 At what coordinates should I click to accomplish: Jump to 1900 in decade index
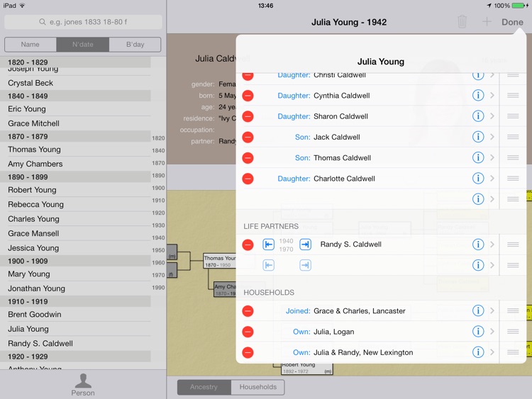click(158, 188)
